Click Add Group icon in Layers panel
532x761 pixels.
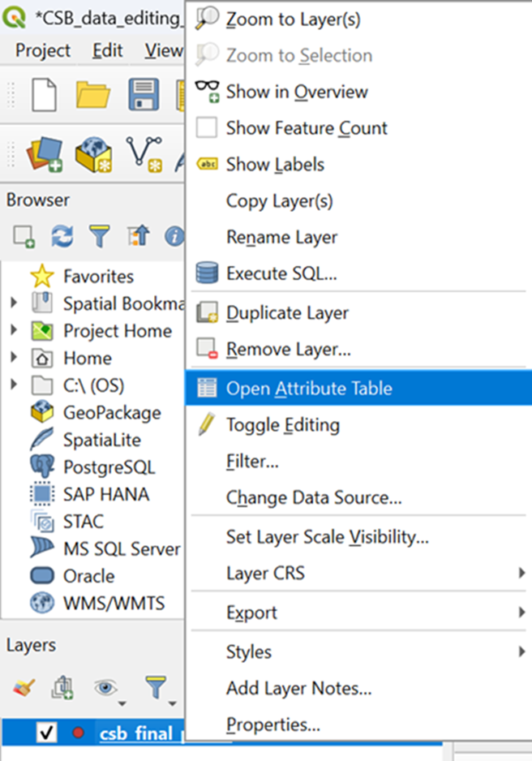point(63,689)
